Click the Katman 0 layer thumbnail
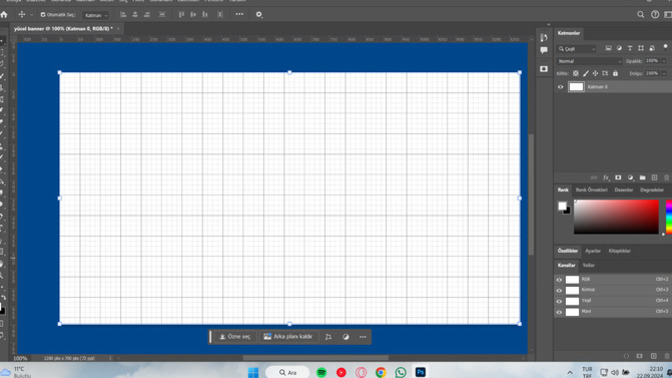672x378 pixels. click(x=576, y=87)
